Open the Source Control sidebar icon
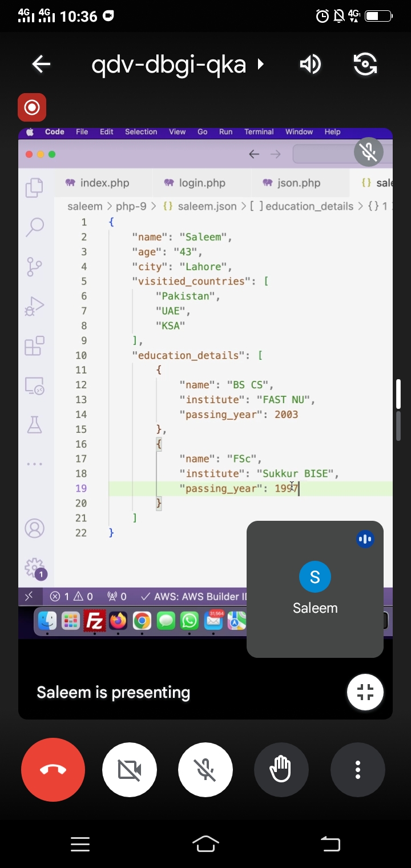Screen dimensions: 411x868 pyautogui.click(x=35, y=267)
